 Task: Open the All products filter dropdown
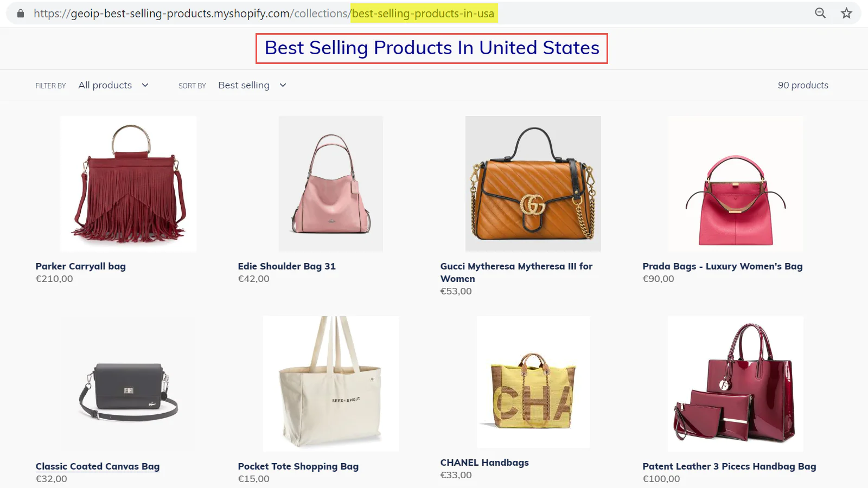click(113, 85)
